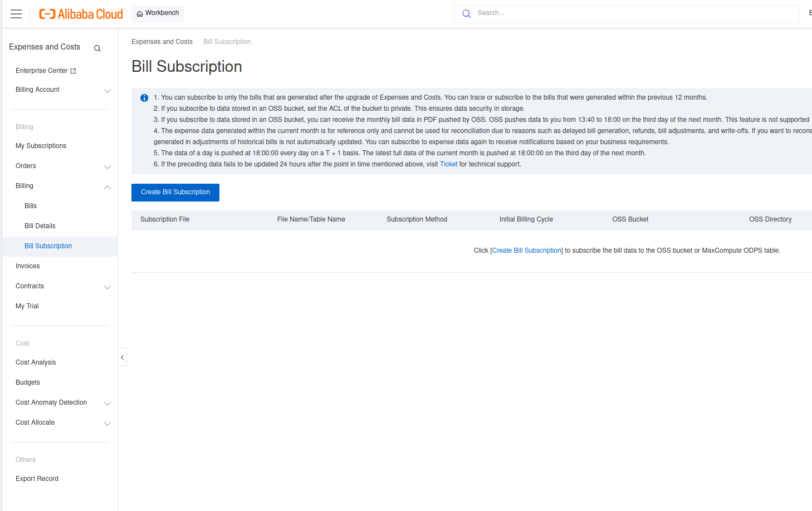Screen dimensions: 812x511
Task: Click the magnifier icon in the search bar
Action: pyautogui.click(x=467, y=13)
